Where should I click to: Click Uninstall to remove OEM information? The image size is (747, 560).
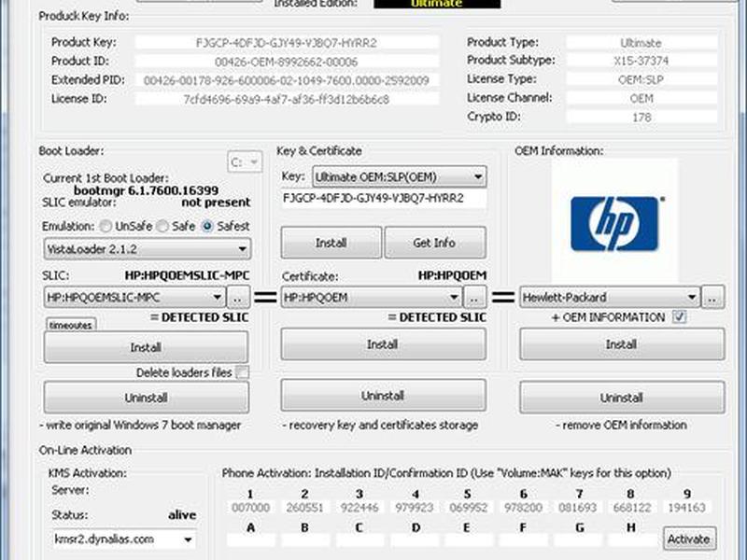622,398
